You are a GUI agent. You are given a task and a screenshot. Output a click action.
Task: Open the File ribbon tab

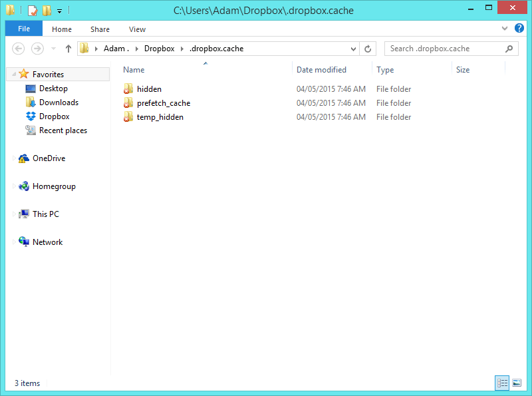tap(24, 29)
